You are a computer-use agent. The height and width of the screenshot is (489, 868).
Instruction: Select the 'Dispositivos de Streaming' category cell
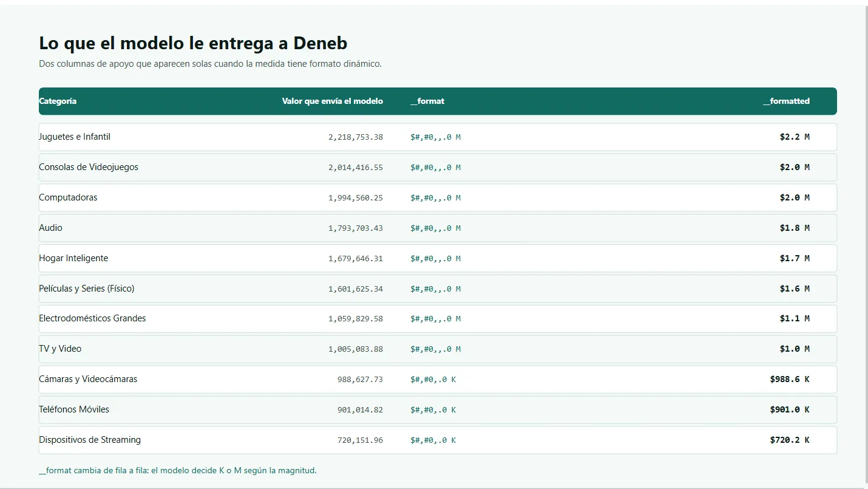pyautogui.click(x=90, y=440)
